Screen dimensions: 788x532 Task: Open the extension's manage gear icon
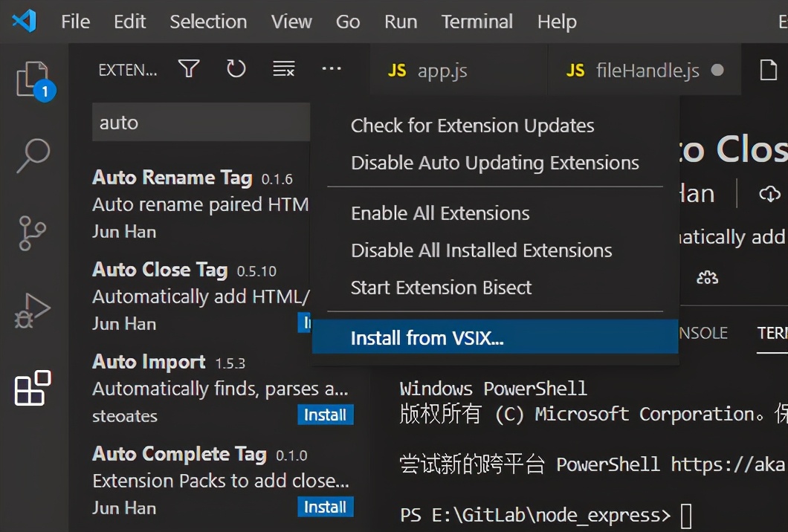(x=706, y=276)
